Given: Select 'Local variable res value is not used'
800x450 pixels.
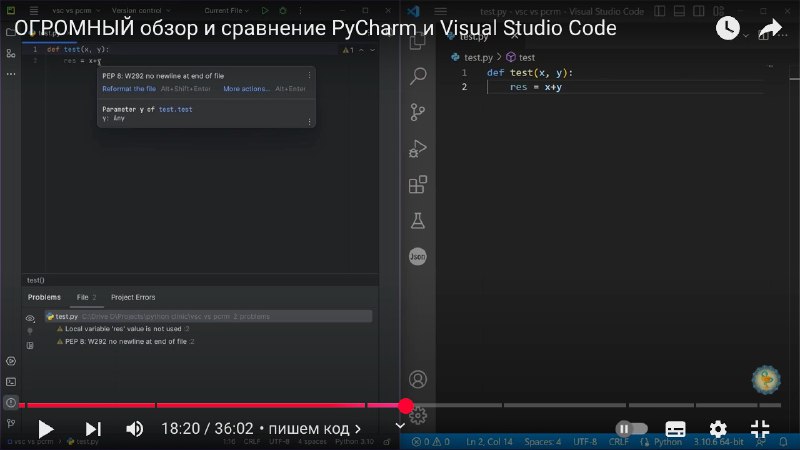Looking at the screenshot, I should 123,329.
